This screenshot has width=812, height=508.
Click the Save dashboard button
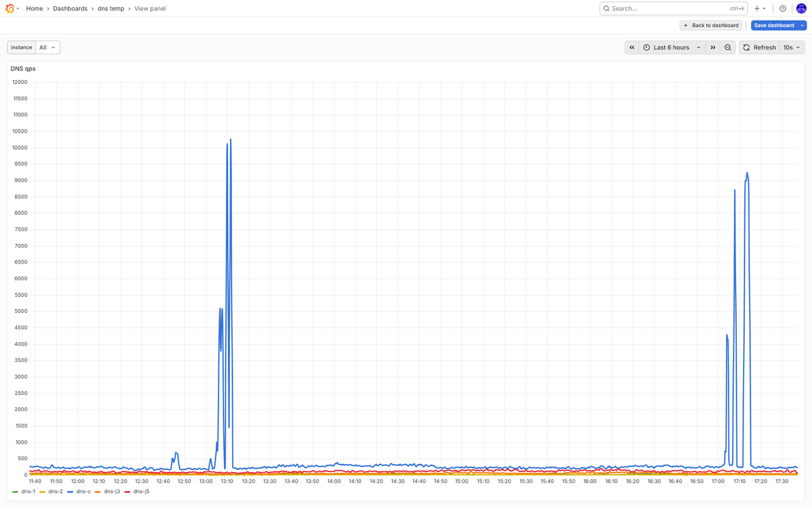coord(774,25)
